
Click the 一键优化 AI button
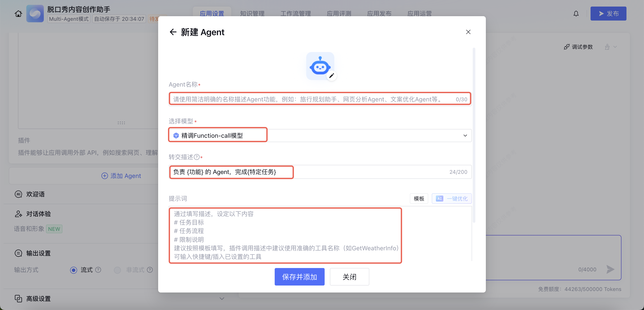point(451,199)
